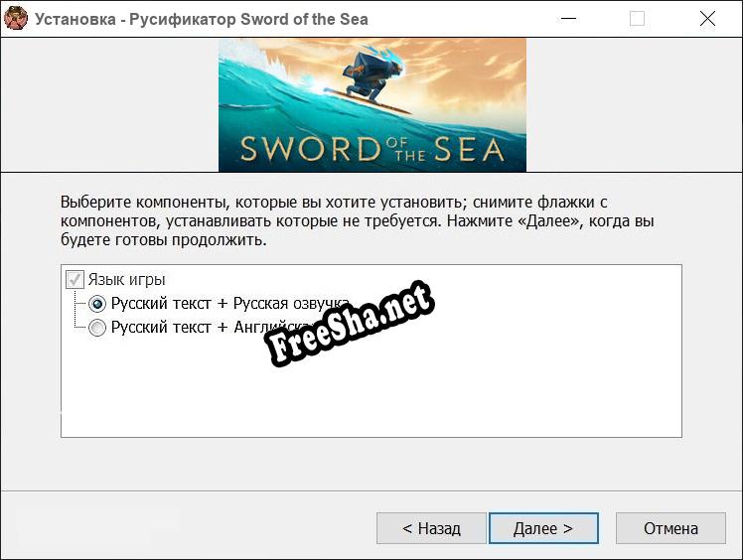Go back with the Назад button
The image size is (743, 560).
tap(431, 528)
